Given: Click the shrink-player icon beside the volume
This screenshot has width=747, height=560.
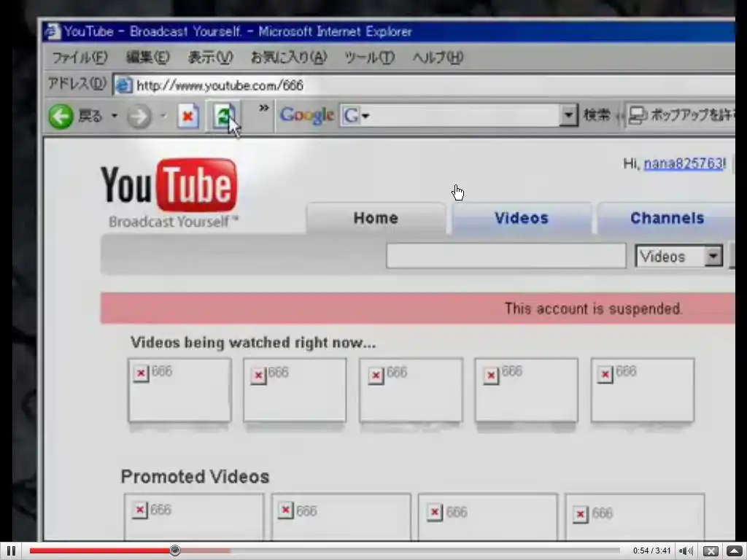Looking at the screenshot, I should [711, 551].
